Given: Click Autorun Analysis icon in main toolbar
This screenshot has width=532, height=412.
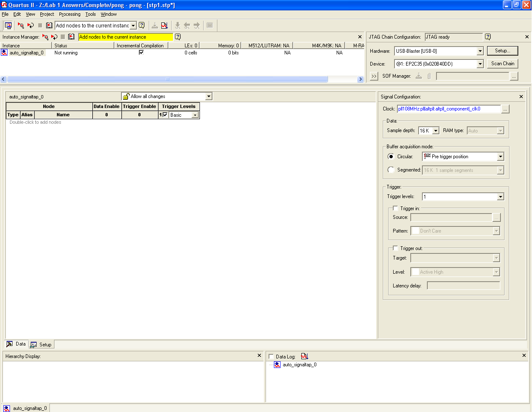Looking at the screenshot, I should tap(30, 25).
